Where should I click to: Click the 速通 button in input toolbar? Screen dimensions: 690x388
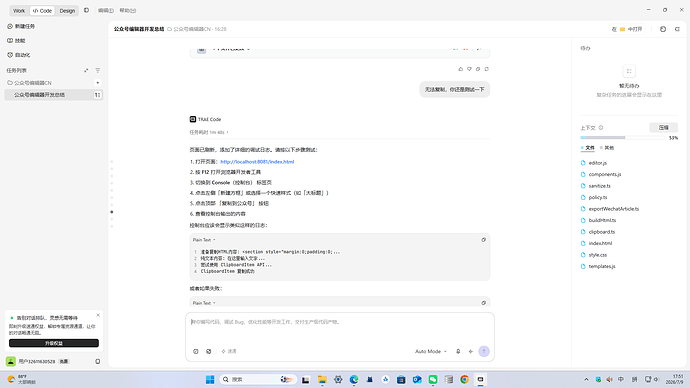coord(229,351)
